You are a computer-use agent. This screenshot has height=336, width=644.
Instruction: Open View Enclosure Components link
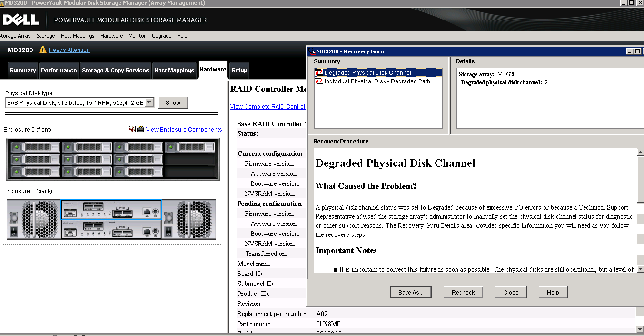click(184, 130)
